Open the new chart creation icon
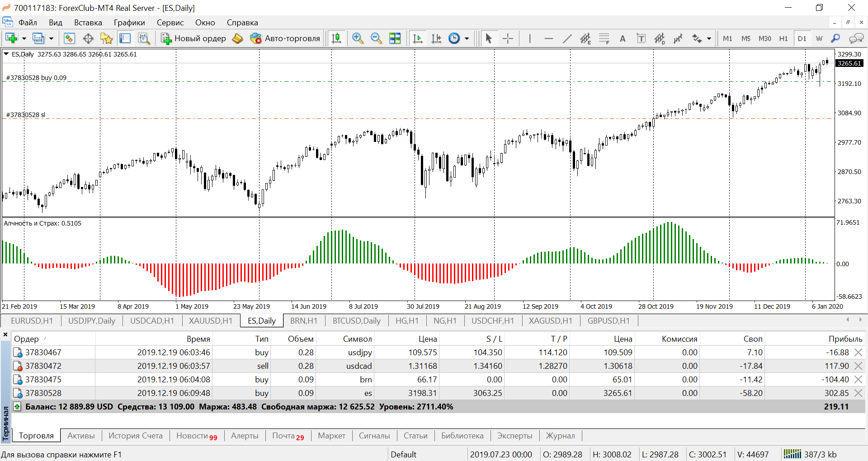 [11, 38]
